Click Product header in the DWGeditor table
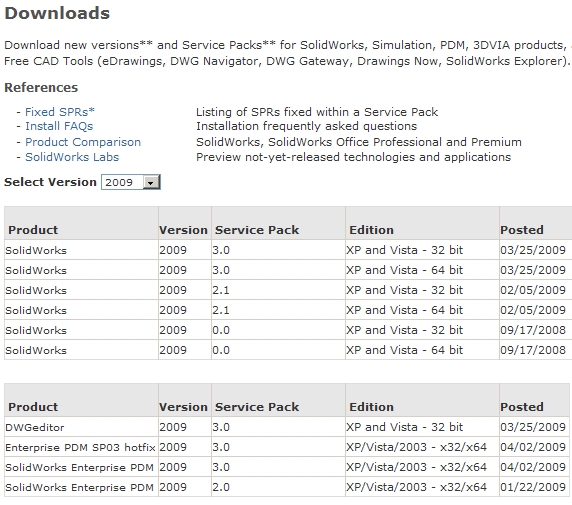The image size is (572, 505). [x=33, y=407]
